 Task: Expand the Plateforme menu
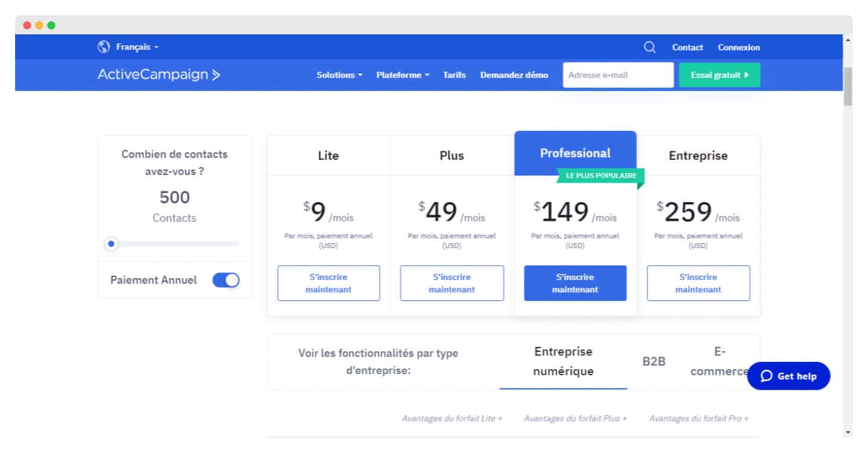click(x=403, y=75)
